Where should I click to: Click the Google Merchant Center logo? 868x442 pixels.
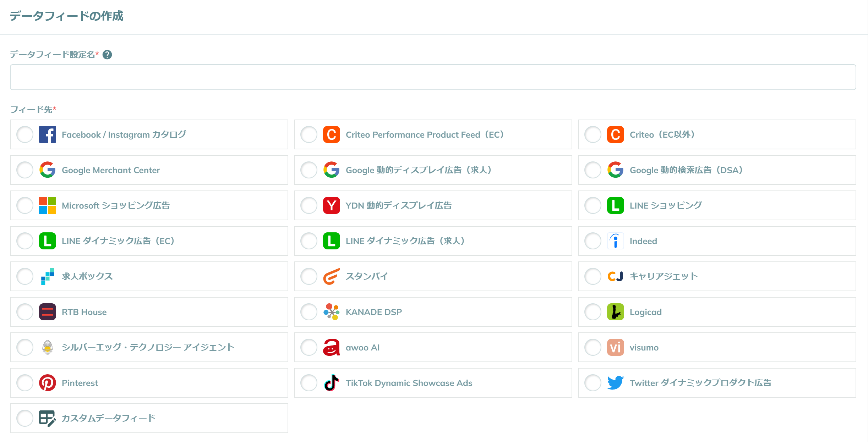pyautogui.click(x=48, y=170)
